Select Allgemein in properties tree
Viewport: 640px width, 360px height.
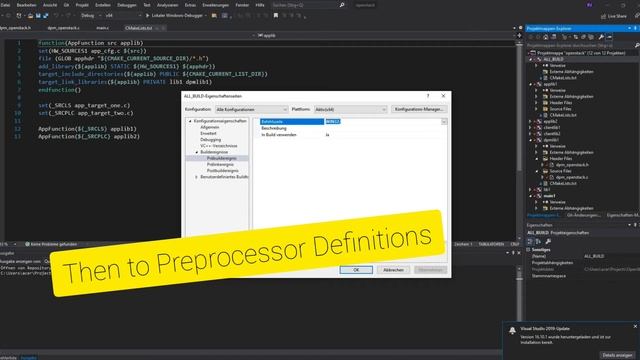[210, 127]
